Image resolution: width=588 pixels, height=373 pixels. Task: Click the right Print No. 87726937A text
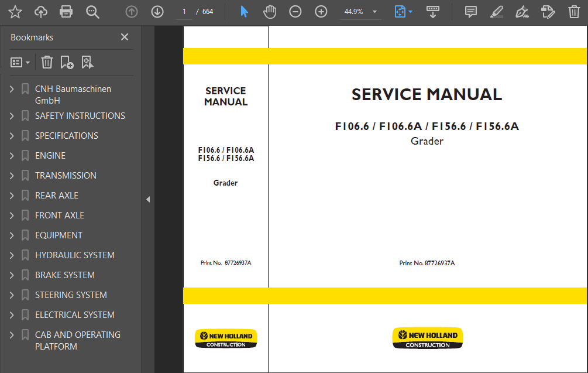tap(427, 263)
